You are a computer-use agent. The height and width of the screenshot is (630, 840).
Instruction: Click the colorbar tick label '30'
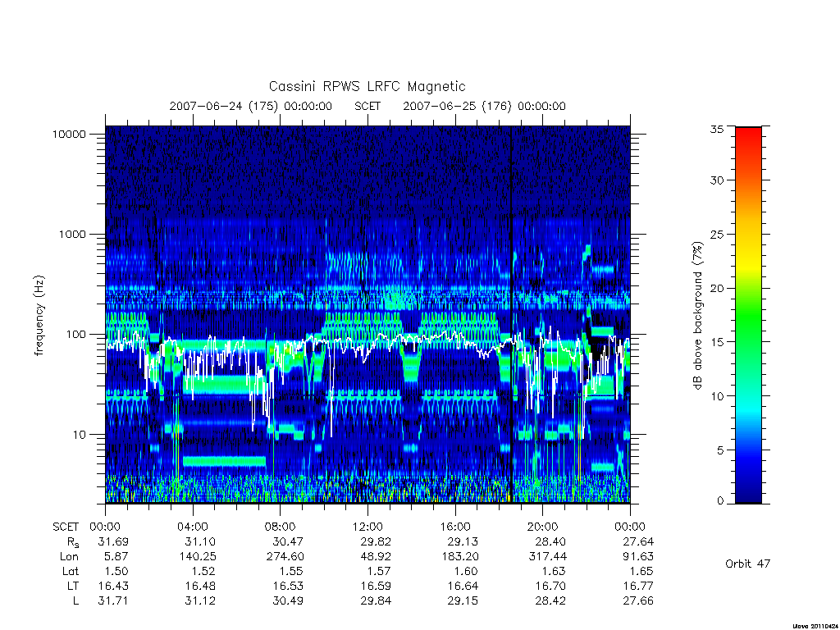coord(716,180)
